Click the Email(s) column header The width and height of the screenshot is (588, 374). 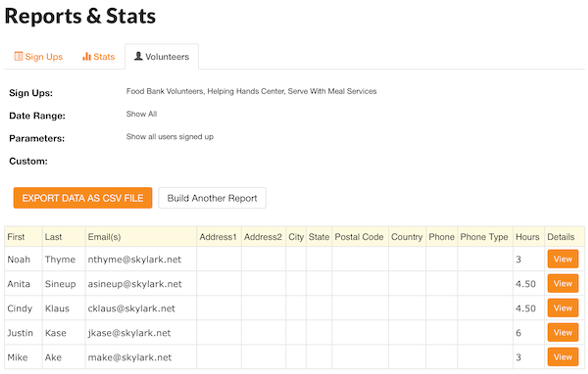click(x=104, y=237)
